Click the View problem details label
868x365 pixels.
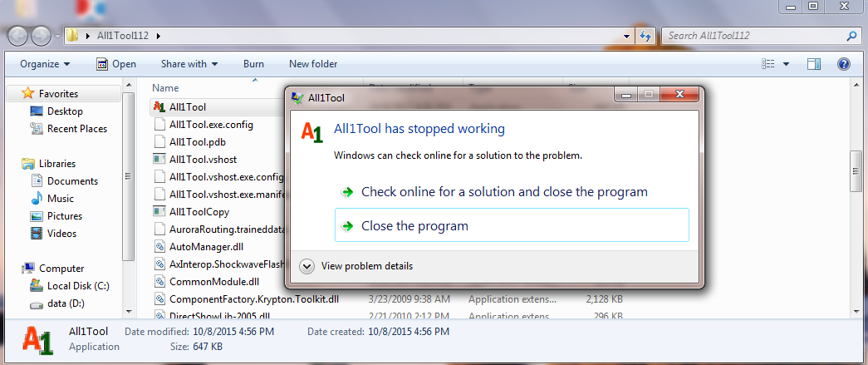tap(367, 266)
